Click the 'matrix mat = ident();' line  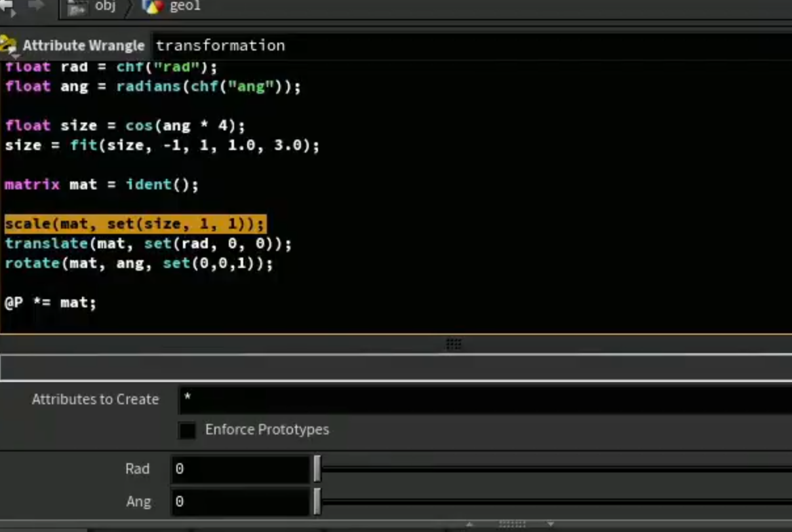pyautogui.click(x=102, y=185)
